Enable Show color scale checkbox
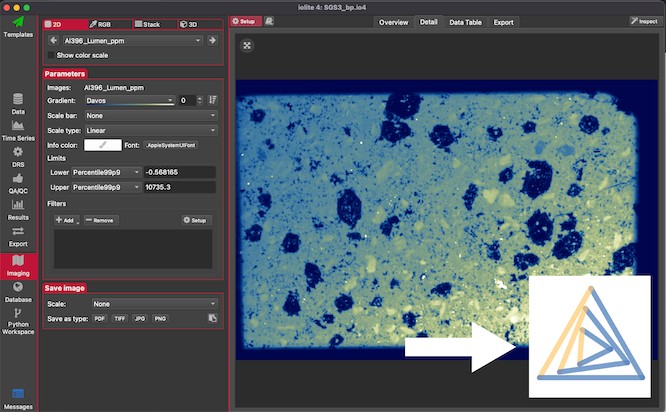666x412 pixels. [x=51, y=55]
